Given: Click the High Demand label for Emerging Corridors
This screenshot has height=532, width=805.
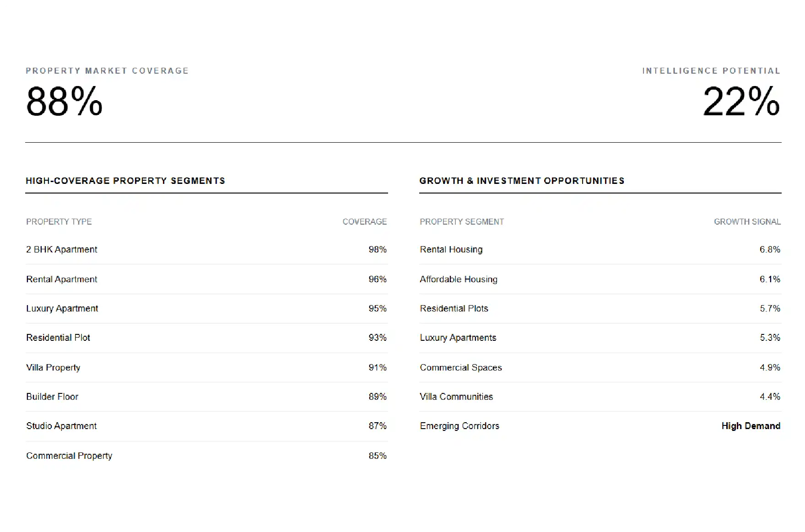Looking at the screenshot, I should point(751,426).
